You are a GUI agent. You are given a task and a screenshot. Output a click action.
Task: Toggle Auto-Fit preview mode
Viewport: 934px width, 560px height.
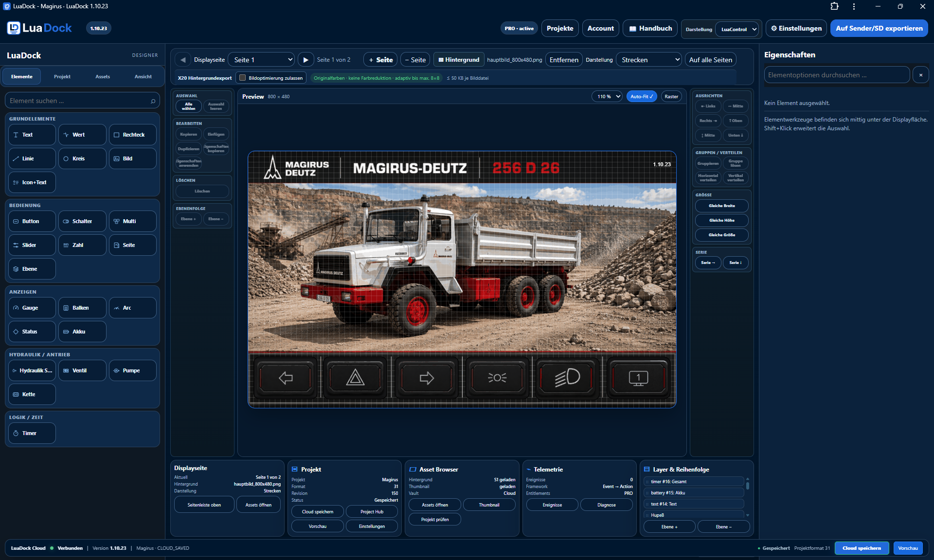pos(642,96)
